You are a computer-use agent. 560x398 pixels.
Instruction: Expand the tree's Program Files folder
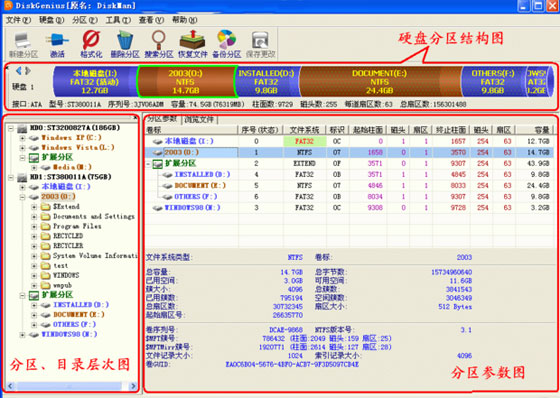point(34,227)
